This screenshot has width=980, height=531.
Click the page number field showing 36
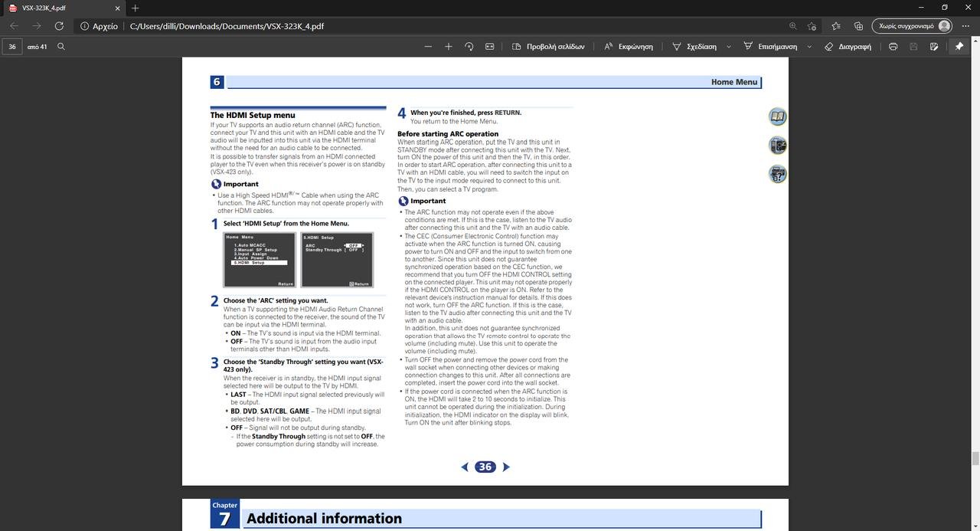pyautogui.click(x=12, y=47)
